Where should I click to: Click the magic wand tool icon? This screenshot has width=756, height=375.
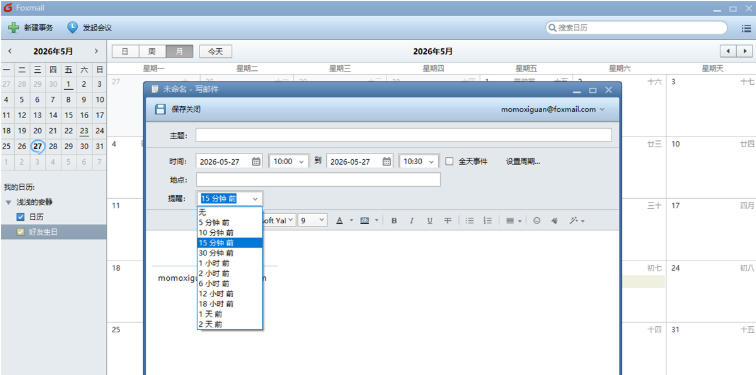click(574, 221)
